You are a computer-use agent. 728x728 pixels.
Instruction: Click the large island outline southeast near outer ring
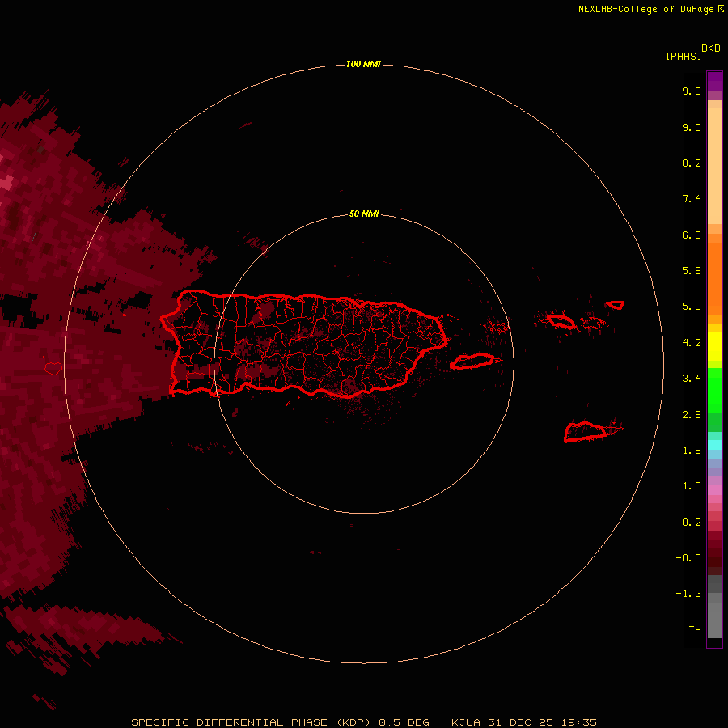point(586,432)
